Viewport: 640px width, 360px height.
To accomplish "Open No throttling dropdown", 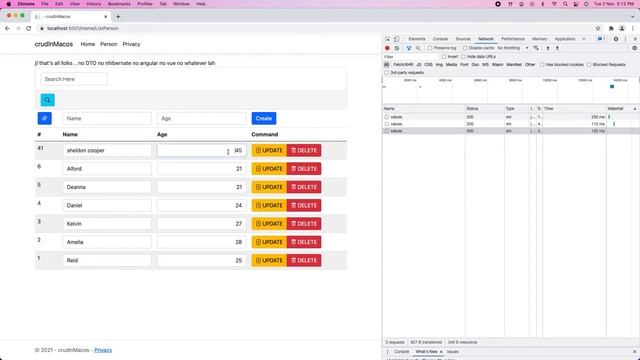I will click(x=513, y=48).
